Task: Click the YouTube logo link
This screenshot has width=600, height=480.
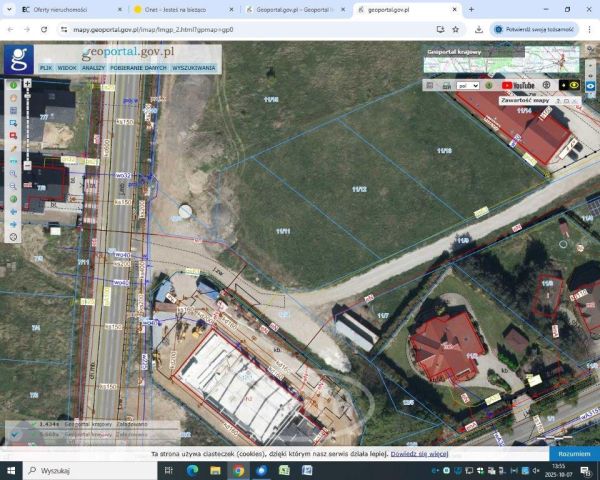Action: (x=518, y=85)
